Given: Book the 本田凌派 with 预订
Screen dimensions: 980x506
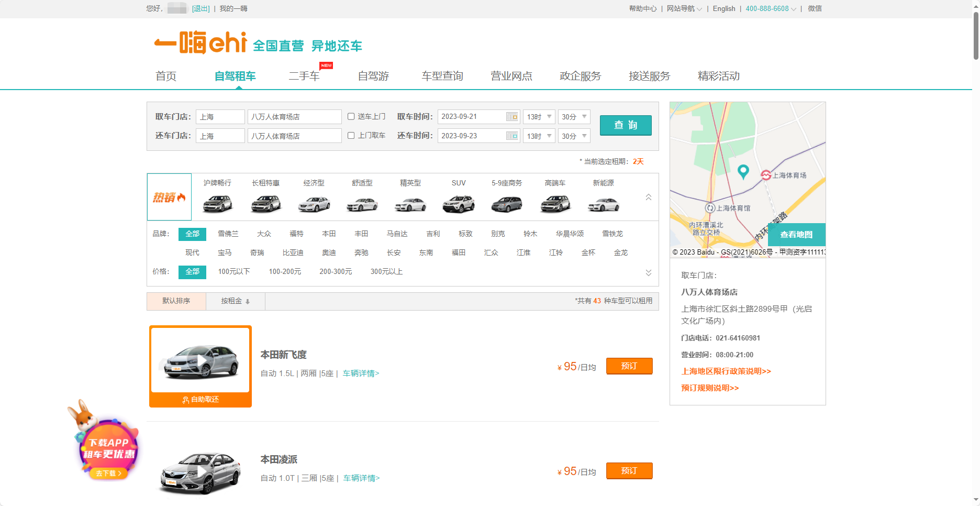Looking at the screenshot, I should pyautogui.click(x=629, y=471).
